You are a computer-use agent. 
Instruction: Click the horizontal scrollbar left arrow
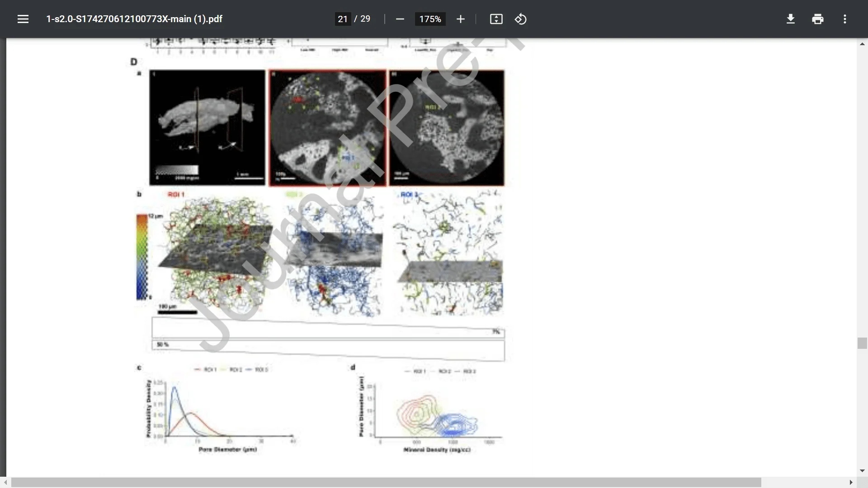click(5, 482)
